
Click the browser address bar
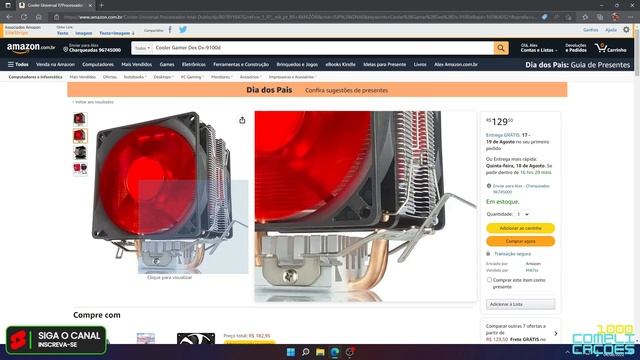click(x=300, y=17)
